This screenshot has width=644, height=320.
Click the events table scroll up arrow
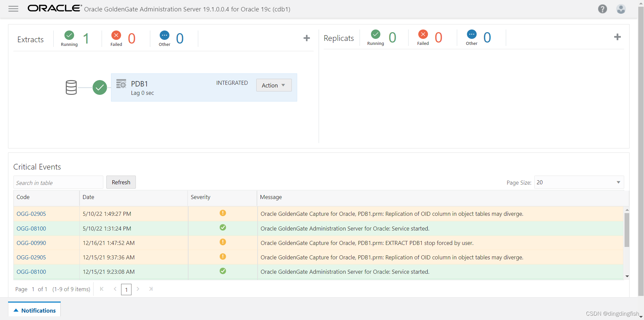pos(627,210)
